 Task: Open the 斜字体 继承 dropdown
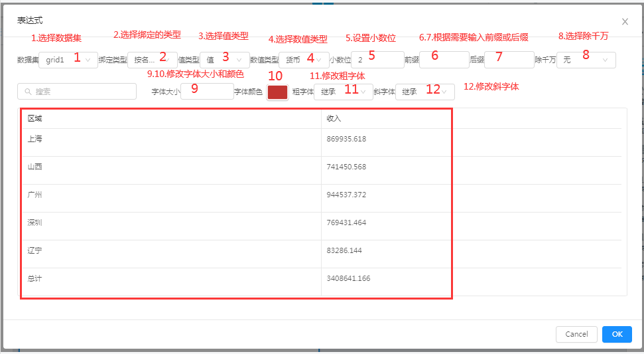(425, 92)
